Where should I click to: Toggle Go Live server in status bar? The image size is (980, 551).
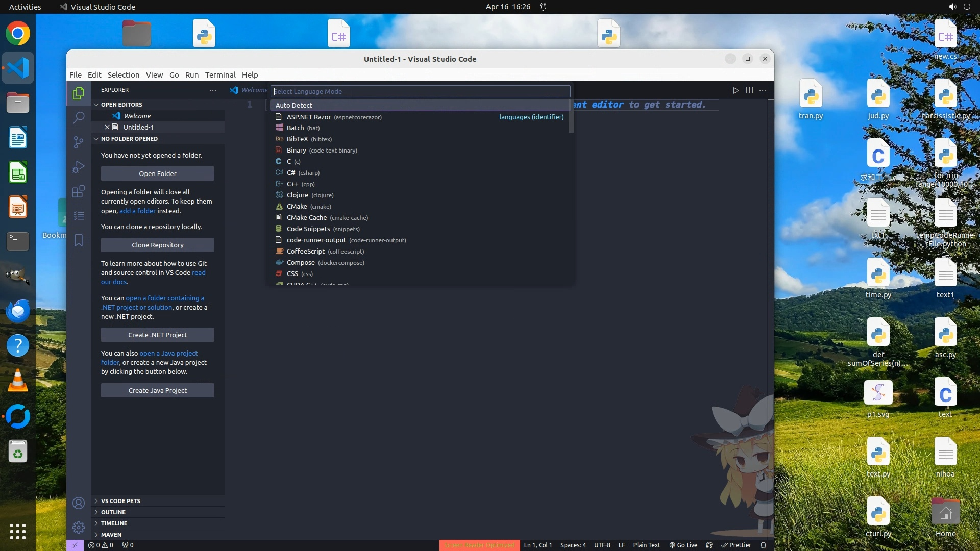683,545
